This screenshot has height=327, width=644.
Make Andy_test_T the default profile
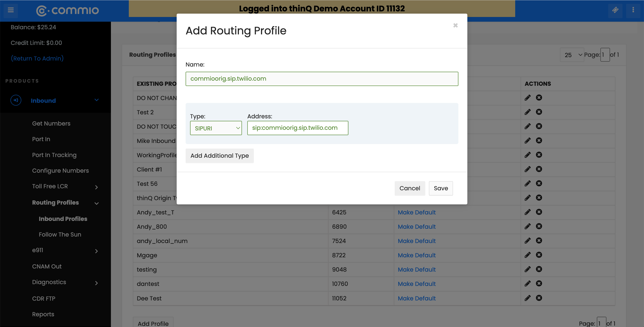pyautogui.click(x=417, y=212)
